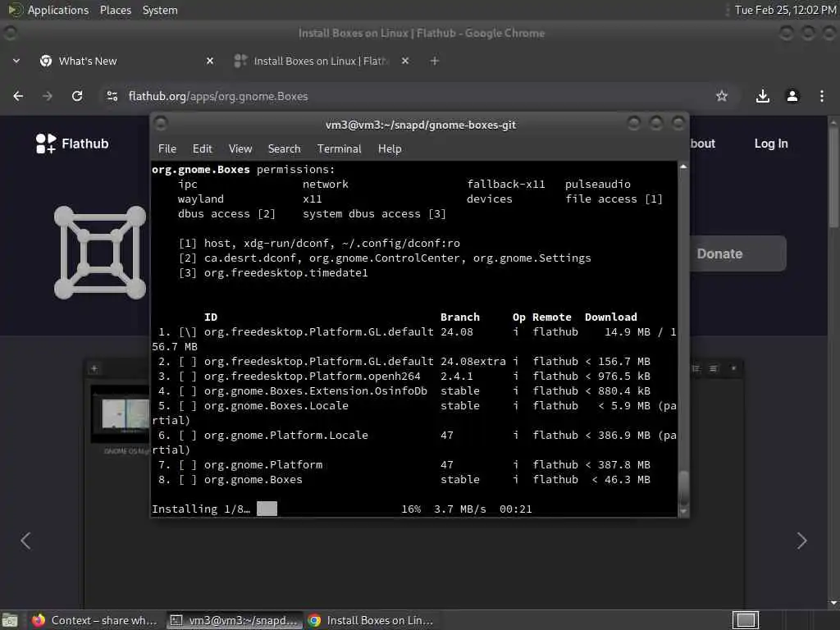The height and width of the screenshot is (630, 840).
Task: Show next screenshot in Flathub carousel
Action: 801,541
